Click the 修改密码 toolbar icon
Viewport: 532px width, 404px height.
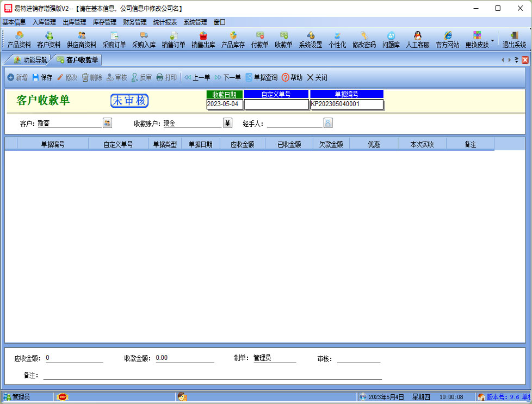pos(364,40)
